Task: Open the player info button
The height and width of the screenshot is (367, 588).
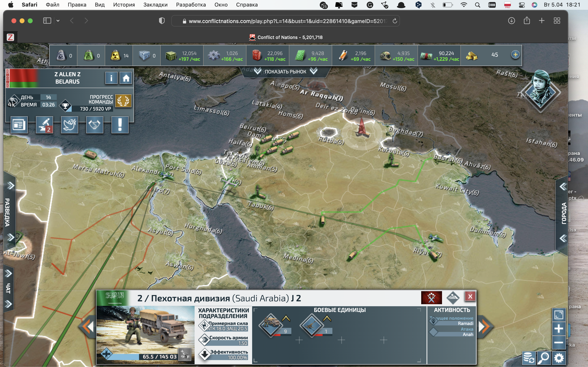Action: point(111,78)
